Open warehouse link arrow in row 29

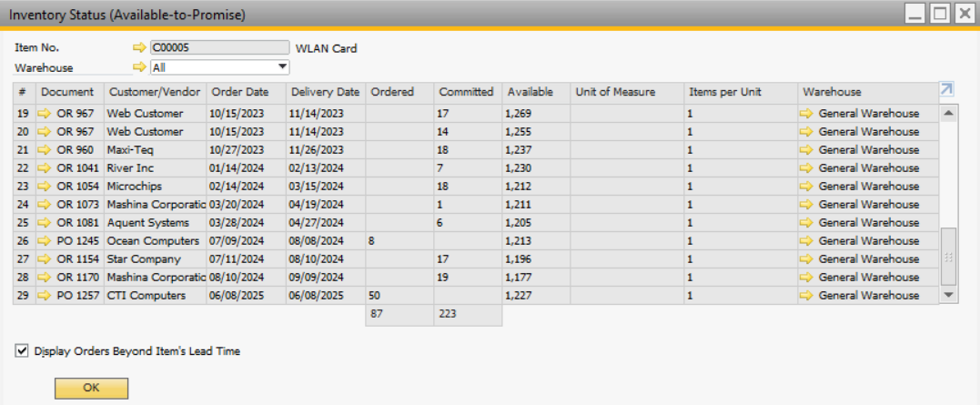coord(807,295)
